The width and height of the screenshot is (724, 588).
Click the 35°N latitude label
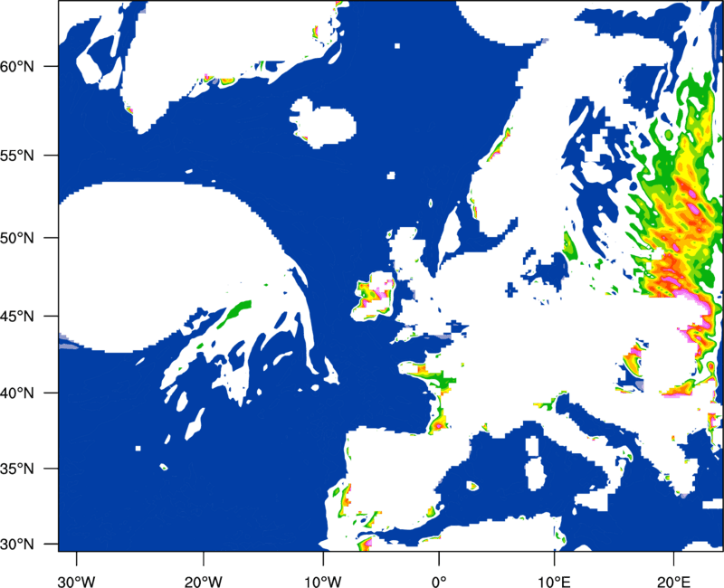click(x=17, y=469)
